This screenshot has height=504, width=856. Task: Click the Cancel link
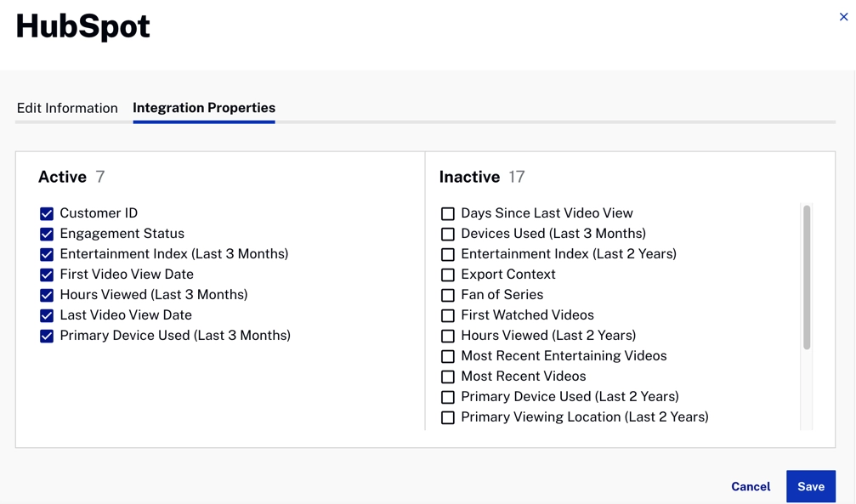751,486
